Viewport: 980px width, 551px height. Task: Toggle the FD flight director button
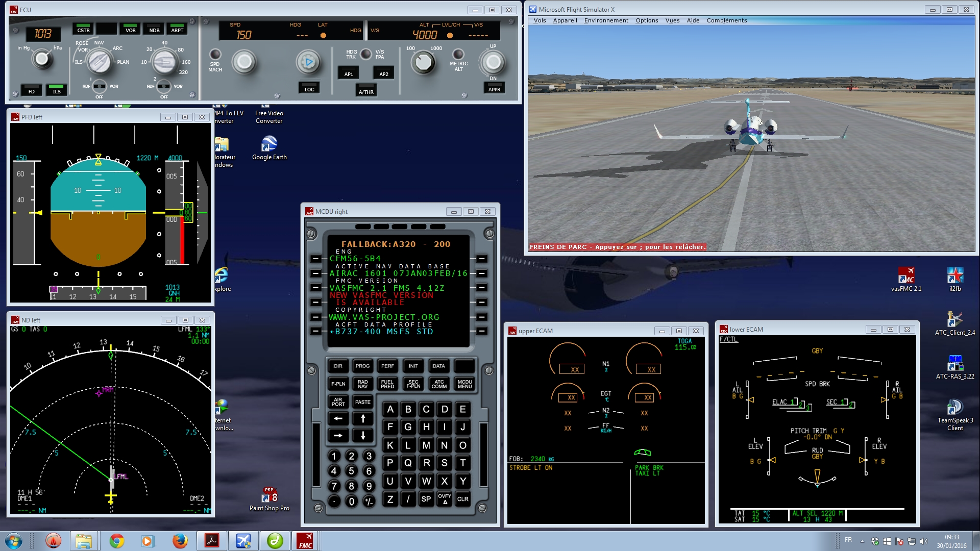pyautogui.click(x=32, y=90)
